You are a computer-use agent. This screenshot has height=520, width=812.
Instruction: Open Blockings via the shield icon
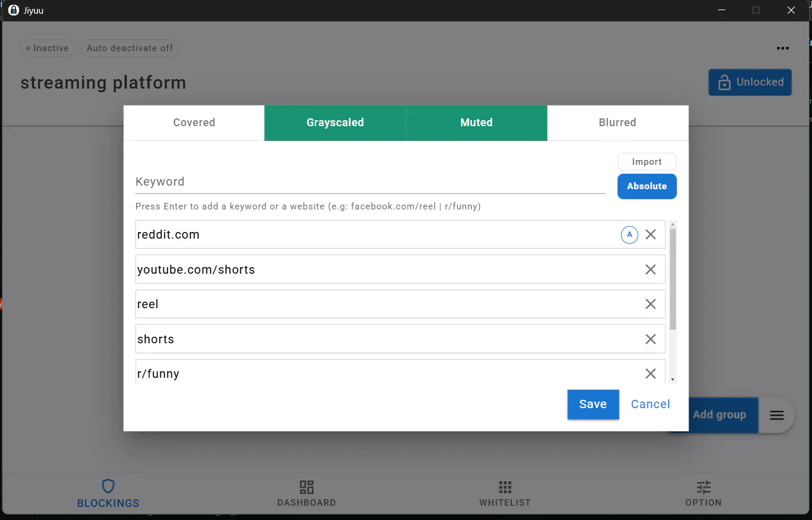point(108,487)
